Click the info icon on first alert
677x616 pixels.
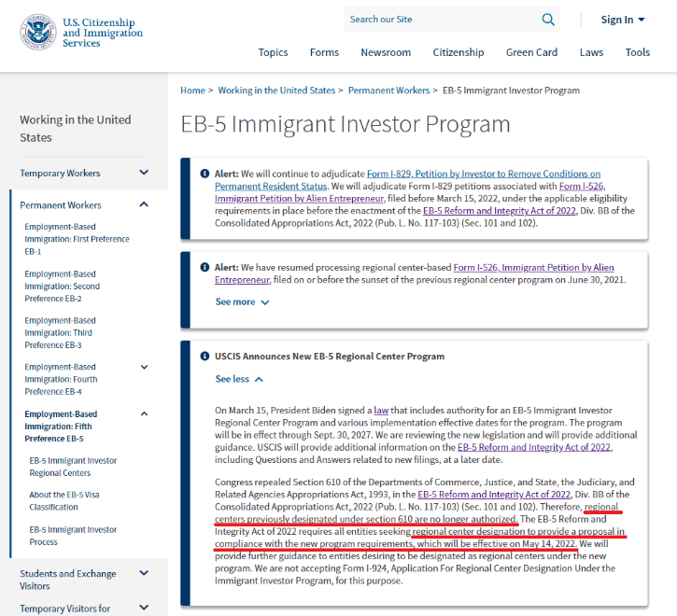(205, 175)
